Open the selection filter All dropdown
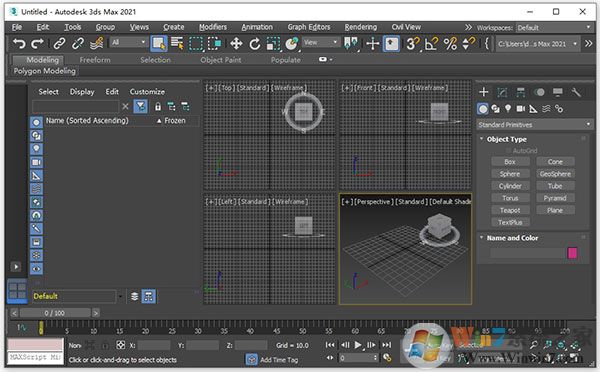The image size is (600, 372). [129, 42]
